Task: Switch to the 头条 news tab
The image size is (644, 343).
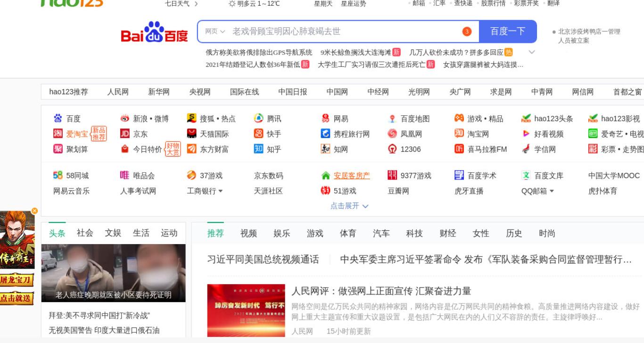Action: click(57, 233)
